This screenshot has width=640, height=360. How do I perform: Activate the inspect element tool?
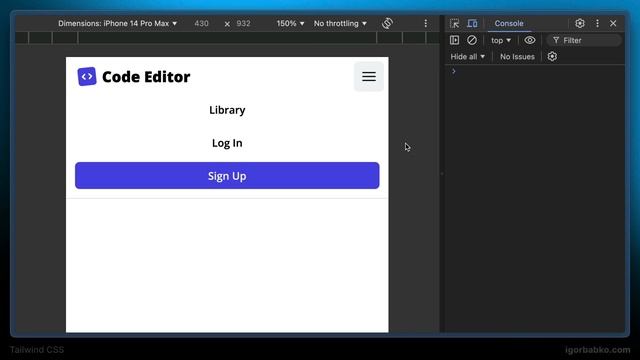[x=454, y=23]
